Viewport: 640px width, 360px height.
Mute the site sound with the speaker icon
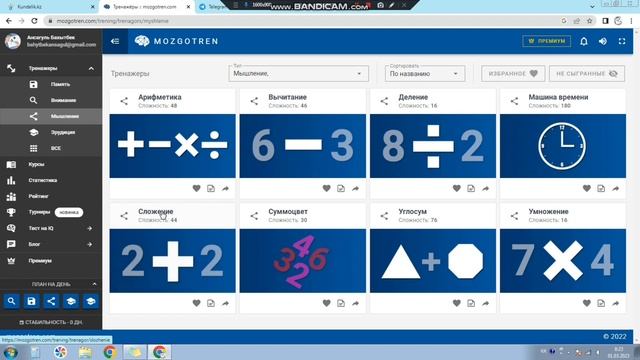click(x=603, y=41)
